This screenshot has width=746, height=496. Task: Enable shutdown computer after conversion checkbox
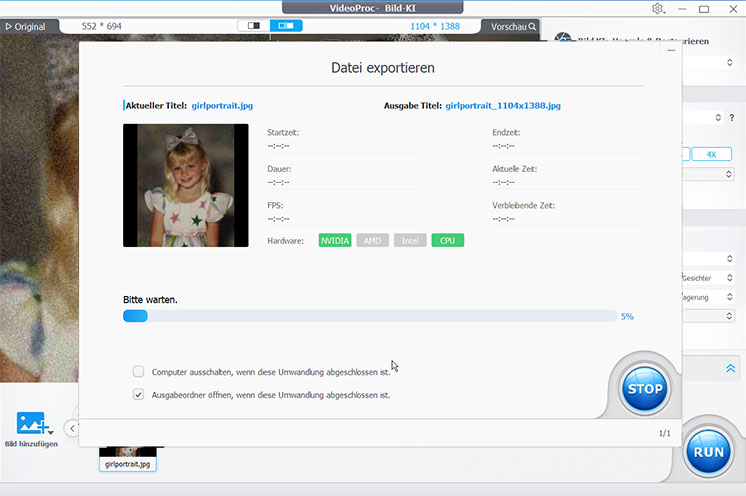138,371
